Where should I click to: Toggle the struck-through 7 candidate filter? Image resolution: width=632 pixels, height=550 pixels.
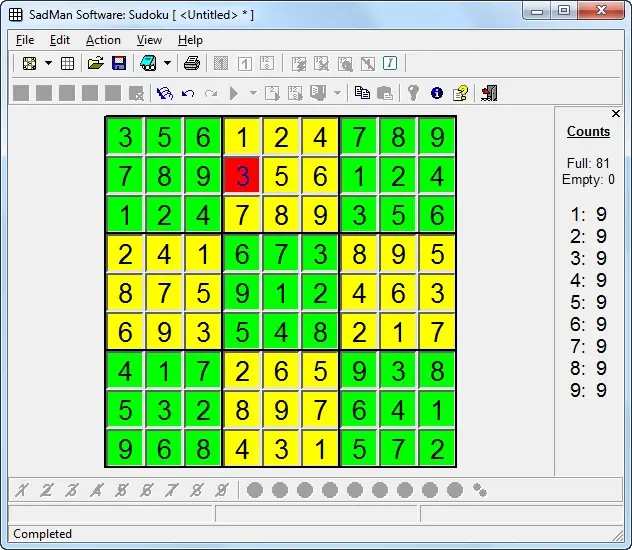(171, 490)
